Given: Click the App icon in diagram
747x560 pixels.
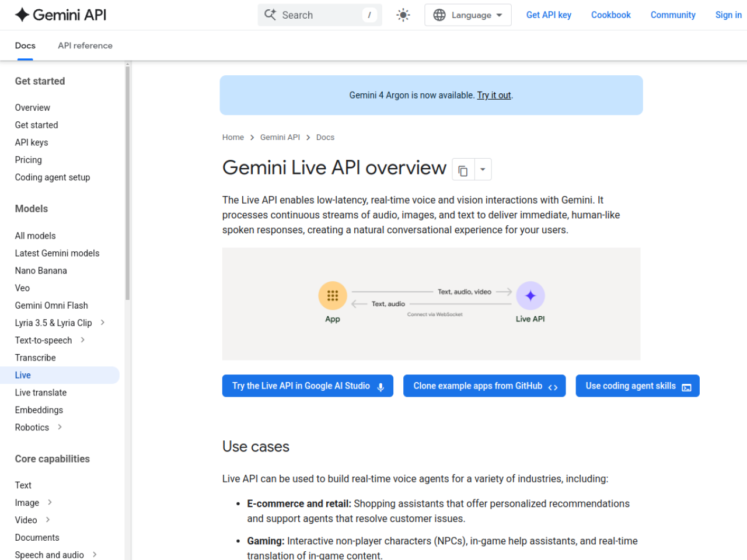Looking at the screenshot, I should coord(333,295).
